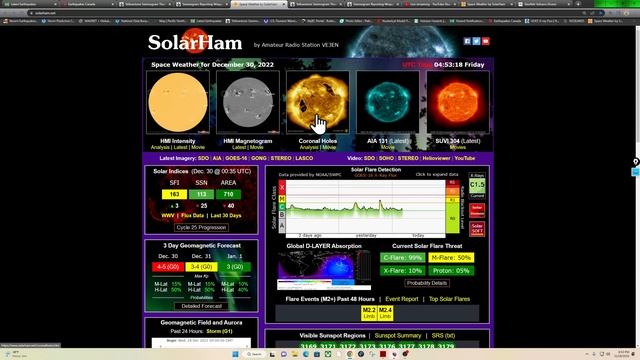Screen dimensions: 640x360
Task: Click the taskbar Search box
Action: click(x=253, y=354)
